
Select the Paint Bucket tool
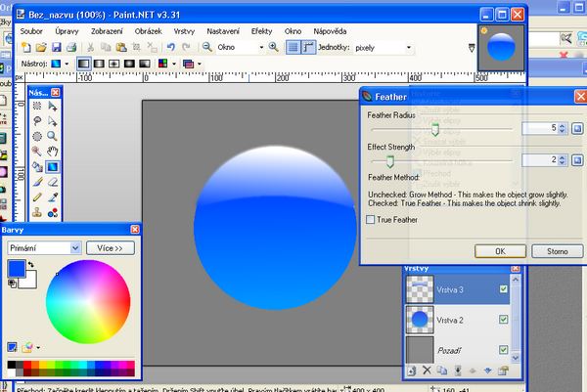coord(36,167)
